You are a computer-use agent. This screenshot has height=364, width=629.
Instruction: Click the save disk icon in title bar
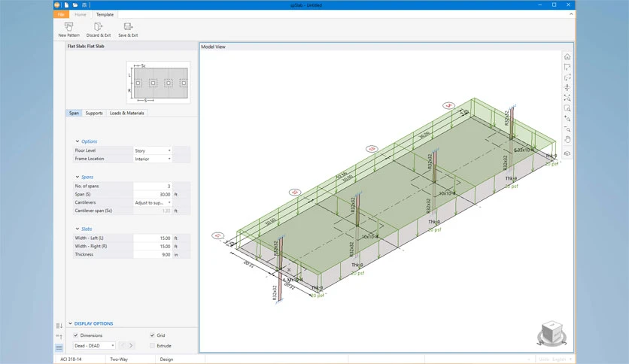[84, 5]
